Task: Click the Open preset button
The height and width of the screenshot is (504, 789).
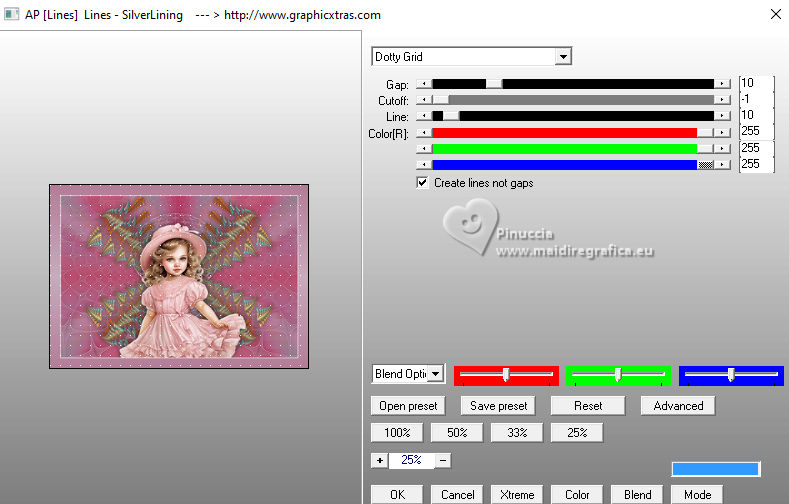Action: tap(408, 406)
